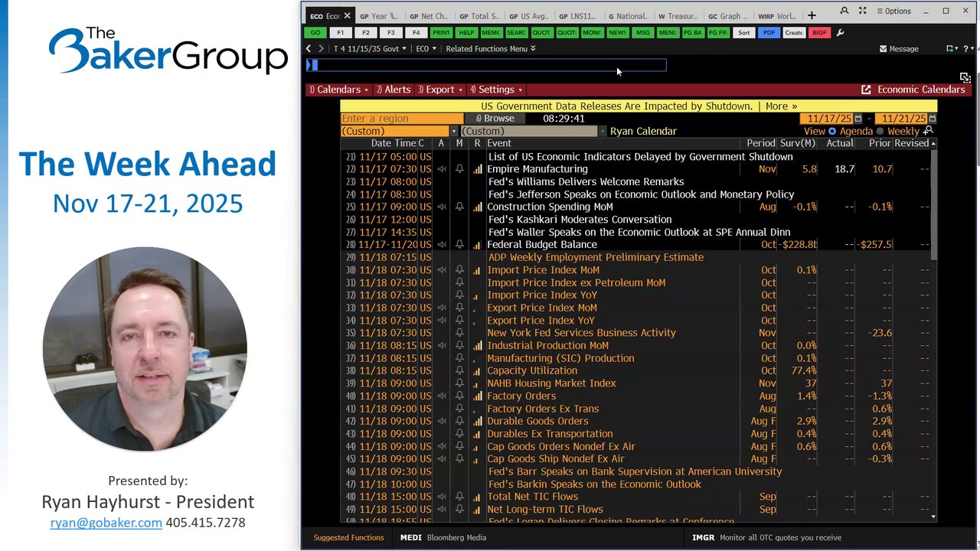Open the first (Custom) orange dropdown
980x551 pixels.
399,132
